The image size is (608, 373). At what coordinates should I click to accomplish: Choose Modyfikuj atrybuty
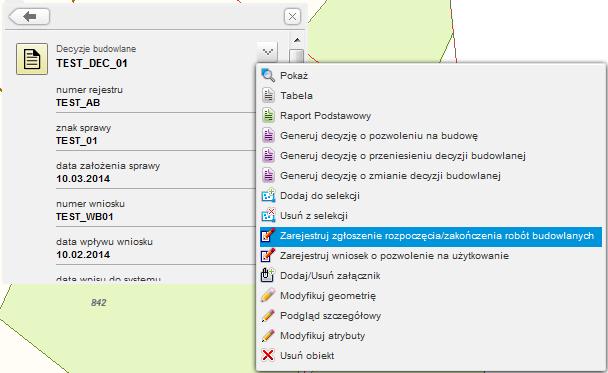(x=322, y=336)
